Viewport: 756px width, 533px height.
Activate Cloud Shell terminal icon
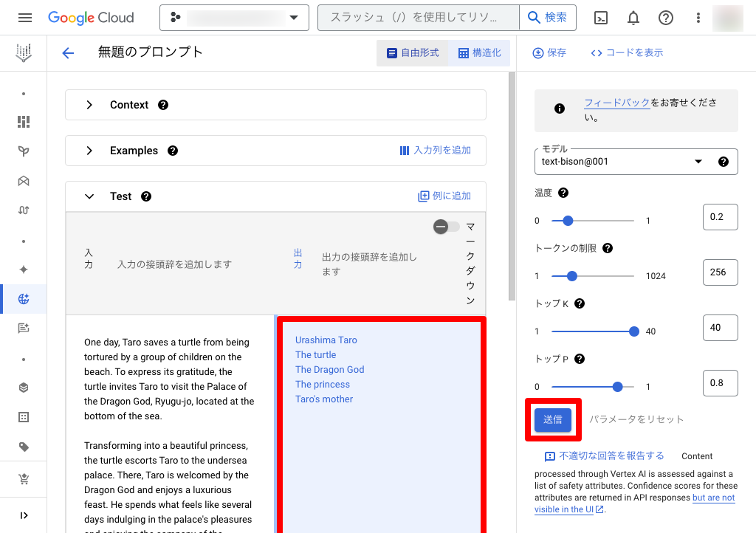[601, 18]
